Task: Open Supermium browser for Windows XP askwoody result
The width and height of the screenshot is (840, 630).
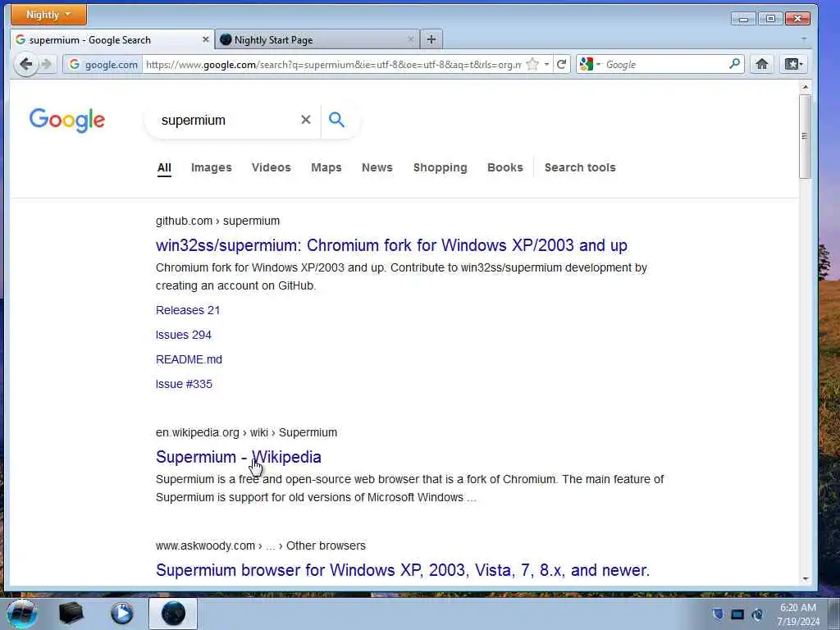Action: [402, 570]
